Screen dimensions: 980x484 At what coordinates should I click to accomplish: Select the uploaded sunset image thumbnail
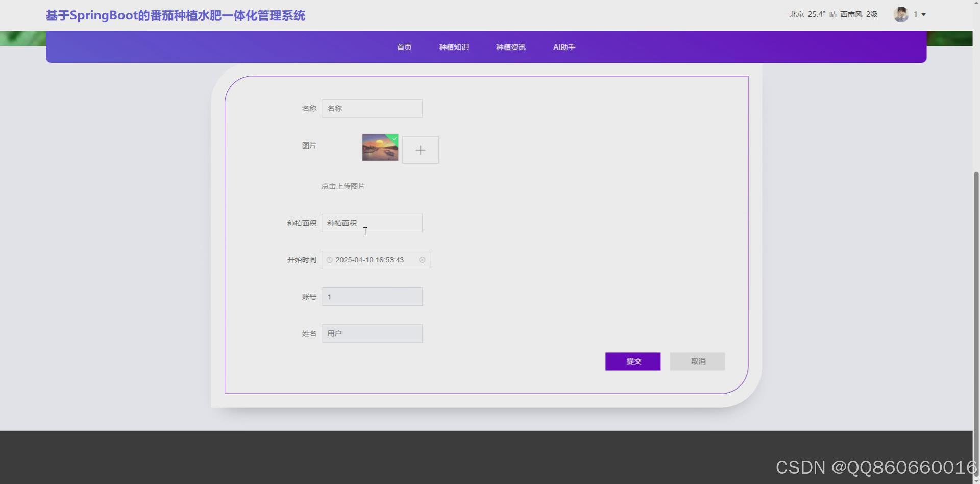click(x=380, y=148)
